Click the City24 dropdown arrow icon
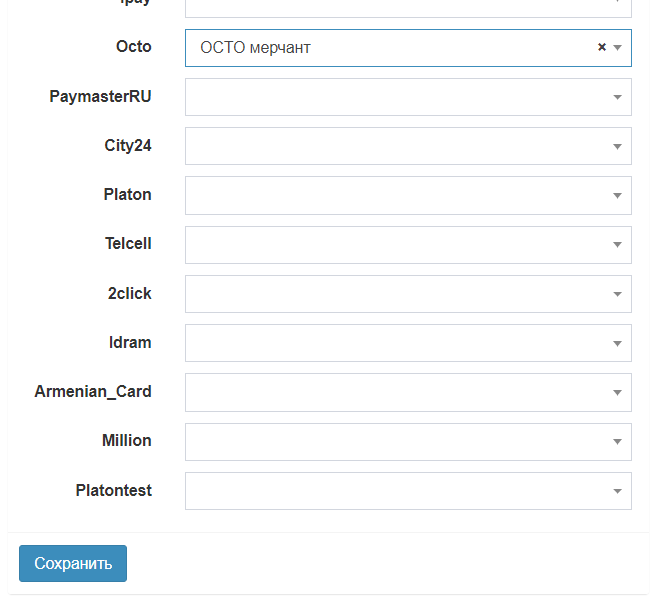Image resolution: width=657 pixels, height=606 pixels. (618, 146)
